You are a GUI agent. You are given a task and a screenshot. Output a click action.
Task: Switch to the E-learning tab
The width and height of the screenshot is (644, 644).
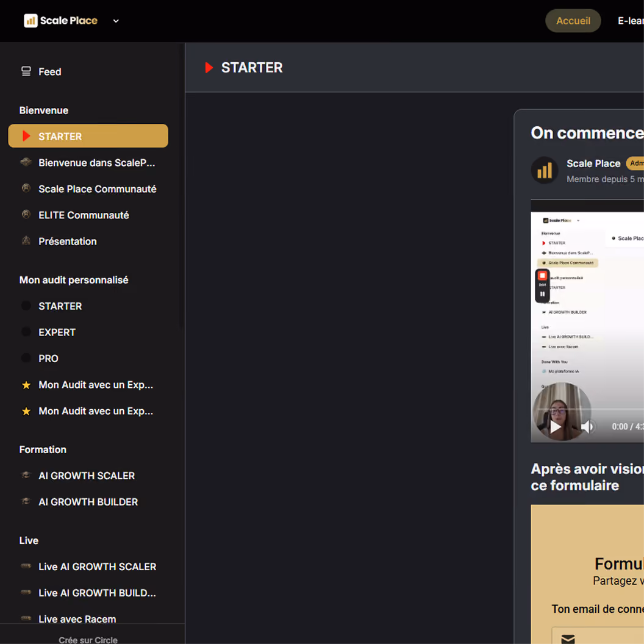click(x=631, y=21)
